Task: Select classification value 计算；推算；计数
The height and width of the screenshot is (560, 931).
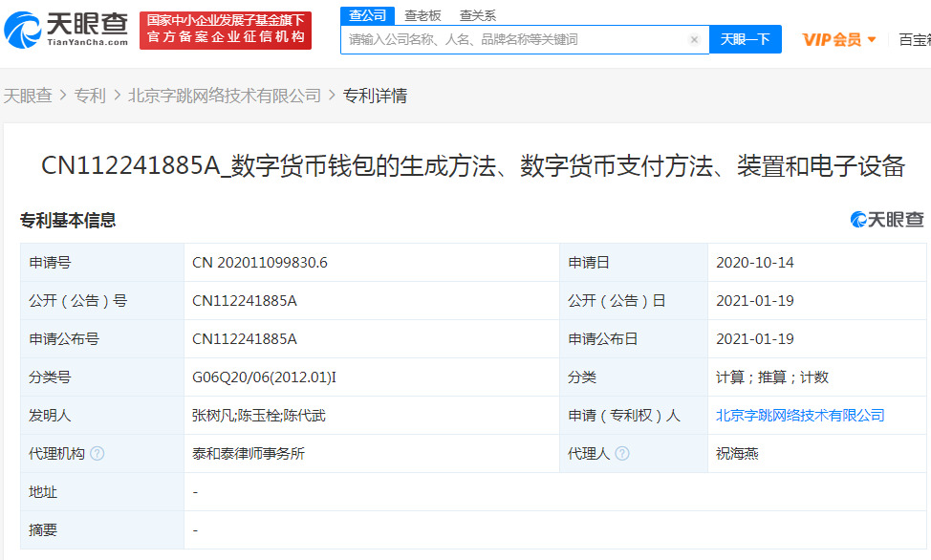Action: pos(772,377)
